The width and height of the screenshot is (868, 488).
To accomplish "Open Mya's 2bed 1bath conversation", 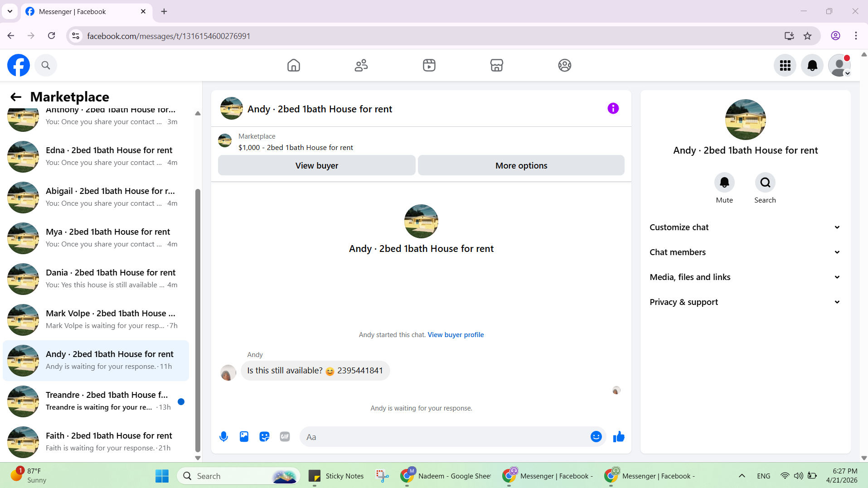I will pyautogui.click(x=96, y=238).
